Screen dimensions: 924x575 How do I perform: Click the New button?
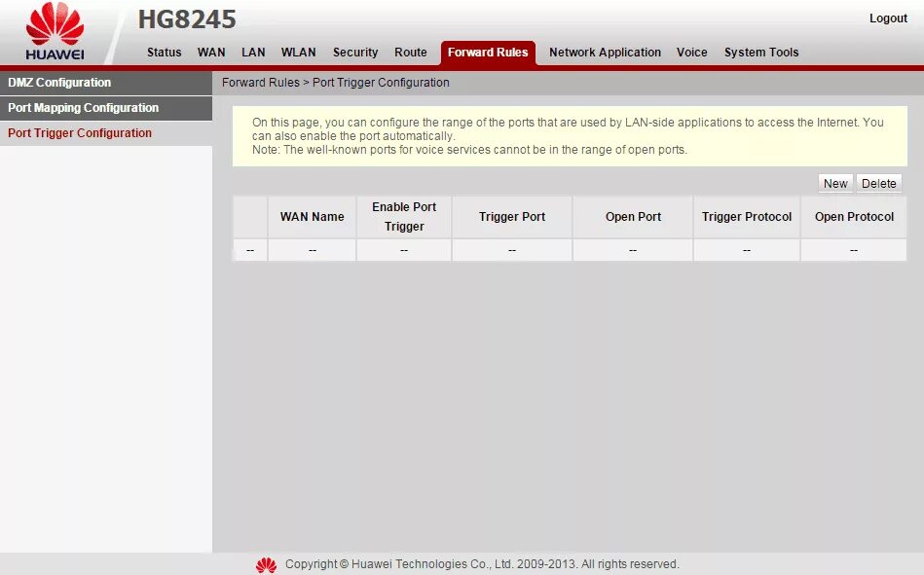835,183
